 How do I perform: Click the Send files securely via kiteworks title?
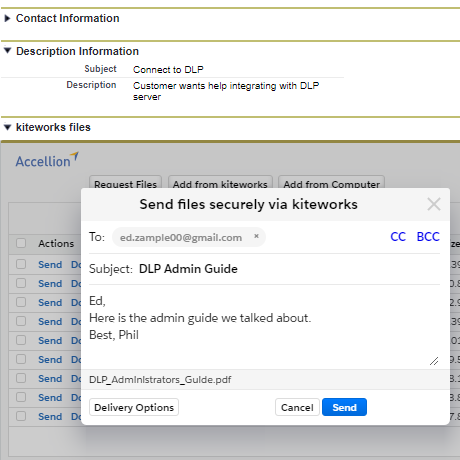248,204
